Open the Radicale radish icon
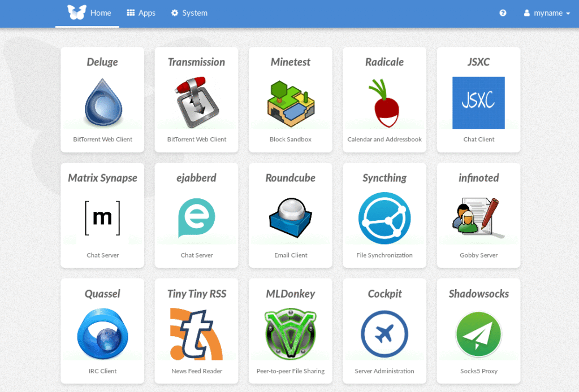This screenshot has width=579, height=392. point(384,103)
